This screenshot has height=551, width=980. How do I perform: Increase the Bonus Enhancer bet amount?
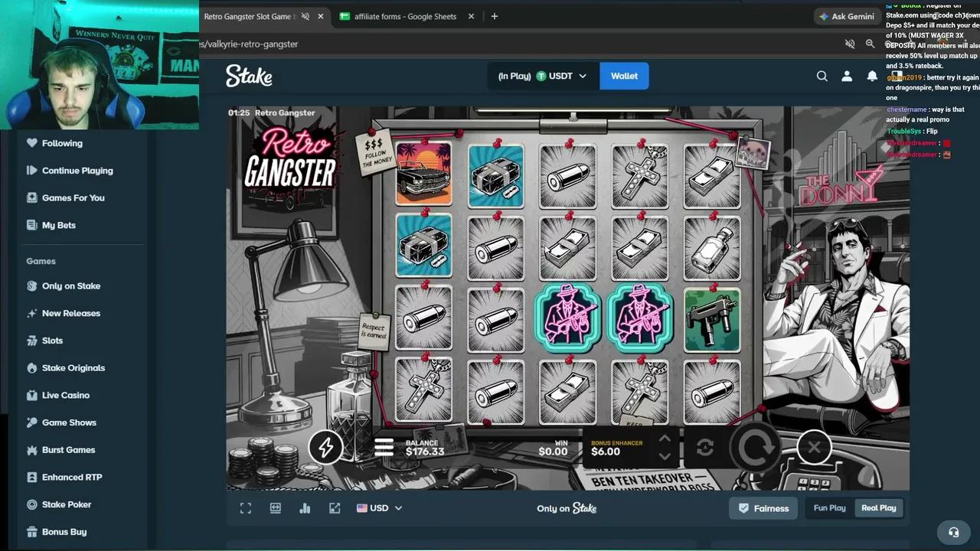click(x=665, y=439)
